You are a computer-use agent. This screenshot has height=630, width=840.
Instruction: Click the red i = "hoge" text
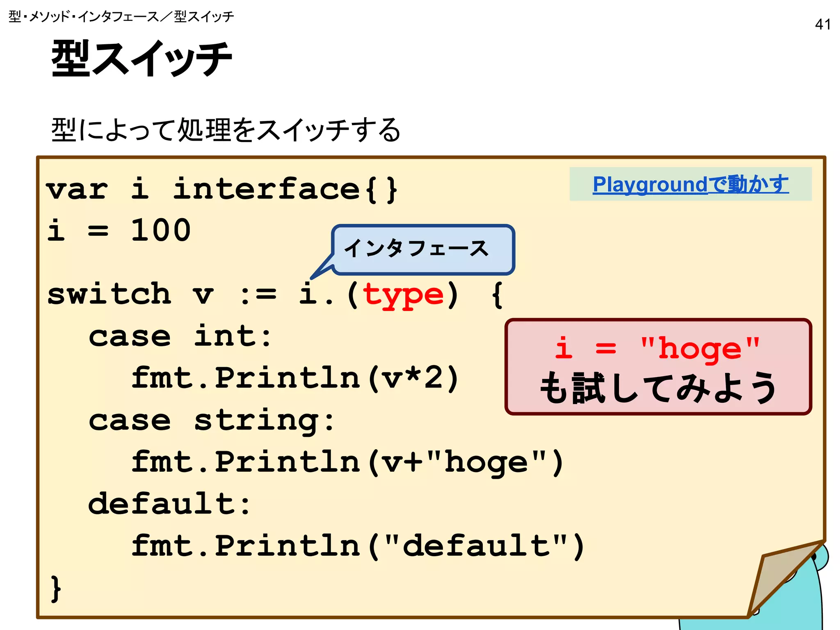[x=658, y=348]
